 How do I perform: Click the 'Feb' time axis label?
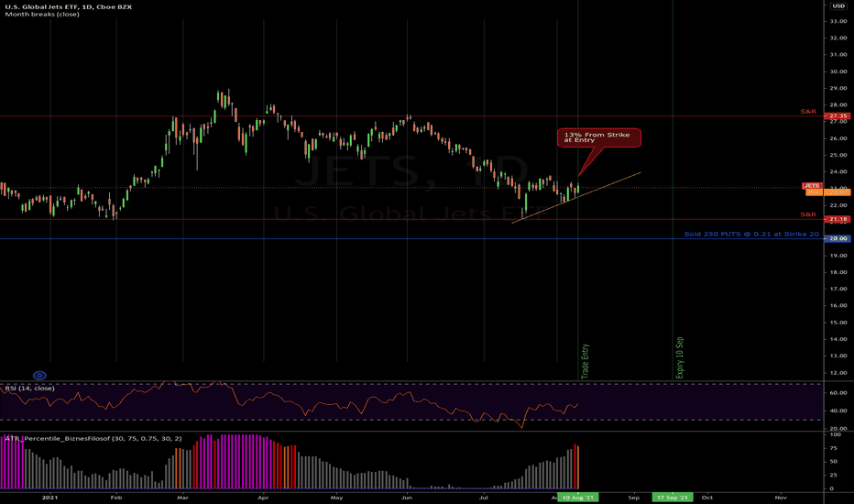[x=116, y=498]
